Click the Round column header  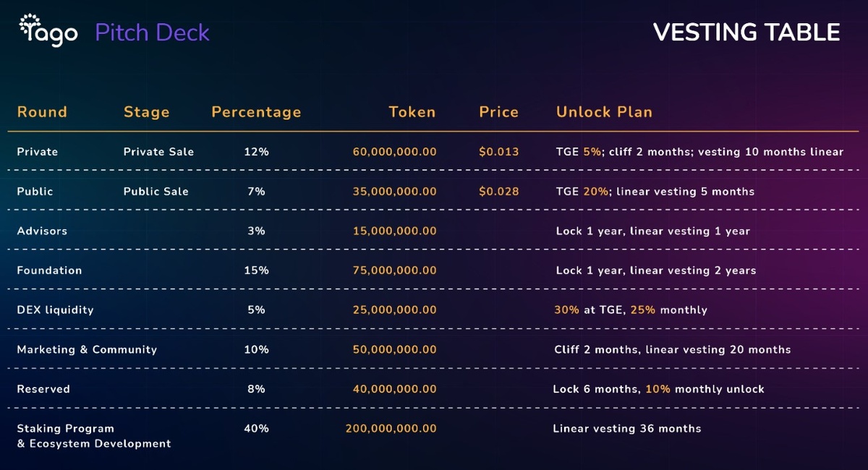point(42,112)
